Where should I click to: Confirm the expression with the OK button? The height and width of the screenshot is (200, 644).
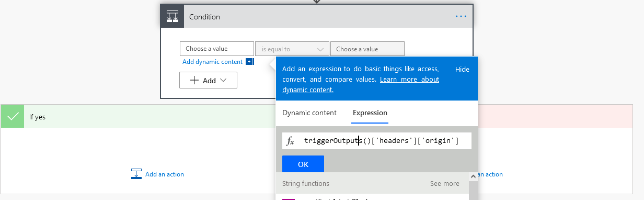click(x=303, y=164)
